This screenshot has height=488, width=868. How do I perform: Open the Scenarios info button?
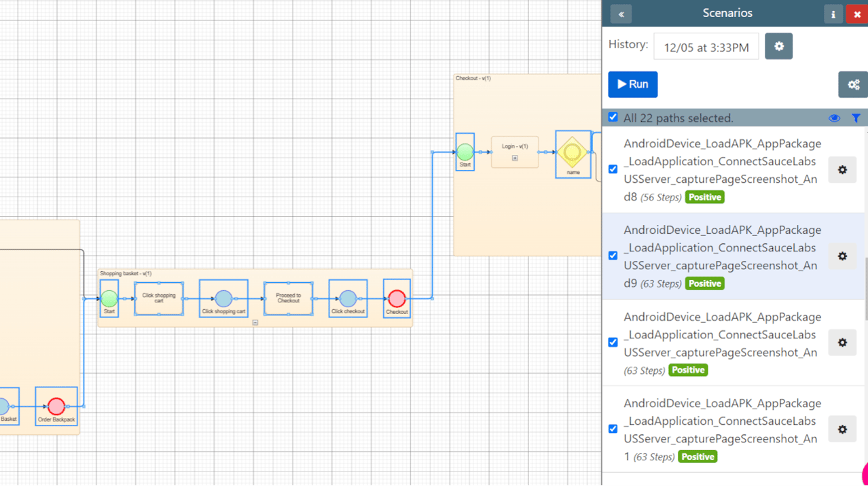pos(833,14)
